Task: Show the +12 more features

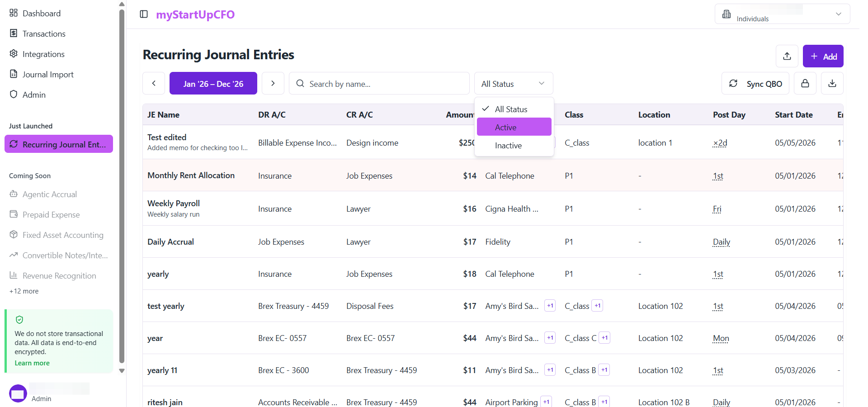Action: 24,291
